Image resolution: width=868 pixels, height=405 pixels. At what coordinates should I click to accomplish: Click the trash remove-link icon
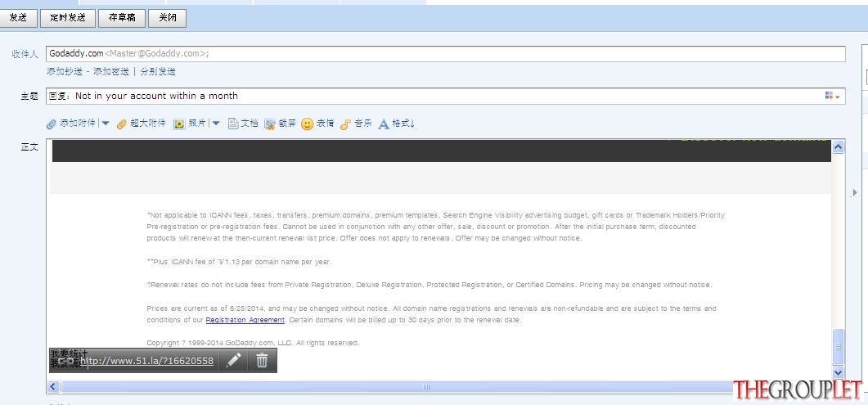[262, 361]
